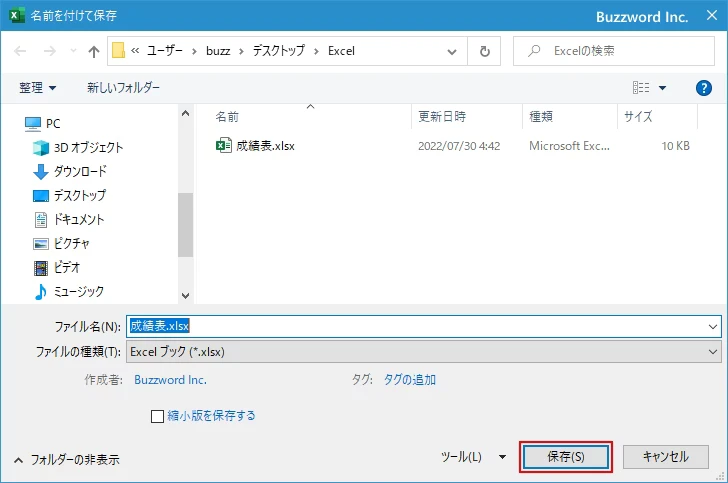Open the 整理 menu
This screenshot has width=728, height=483.
coord(38,88)
